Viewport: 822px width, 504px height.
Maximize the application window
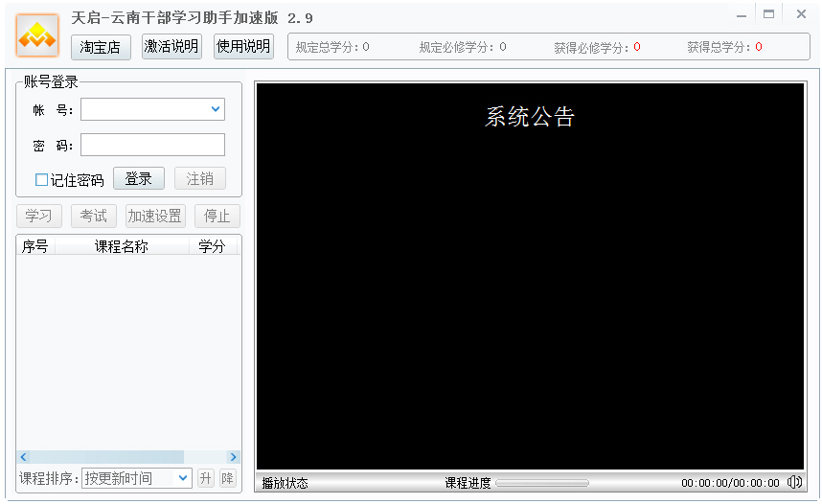click(x=768, y=14)
